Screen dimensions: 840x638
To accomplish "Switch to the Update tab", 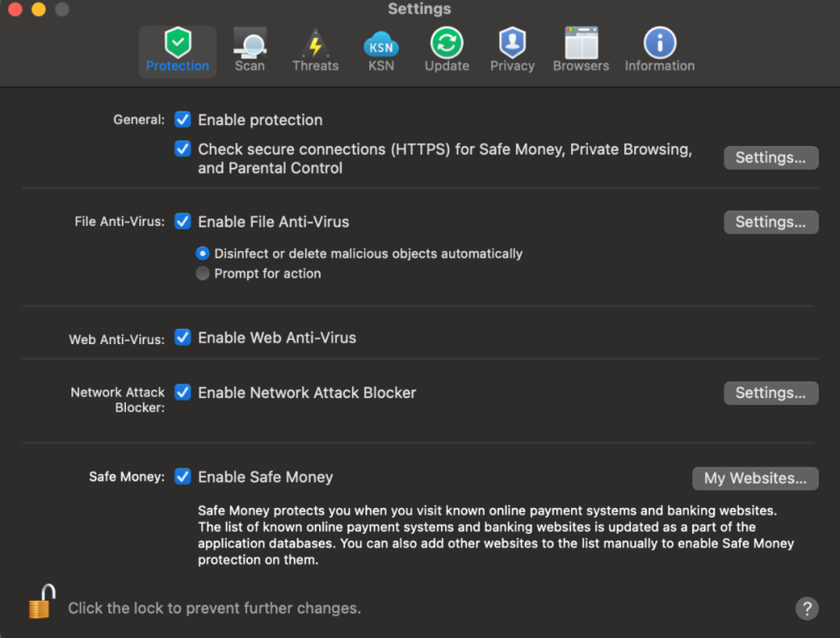I will point(446,49).
